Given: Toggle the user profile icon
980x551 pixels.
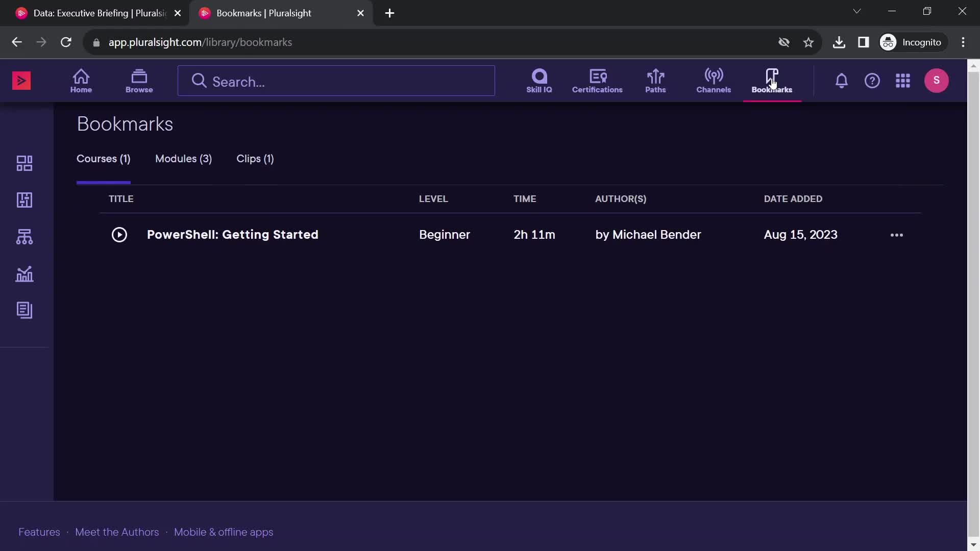Looking at the screenshot, I should pyautogui.click(x=937, y=81).
